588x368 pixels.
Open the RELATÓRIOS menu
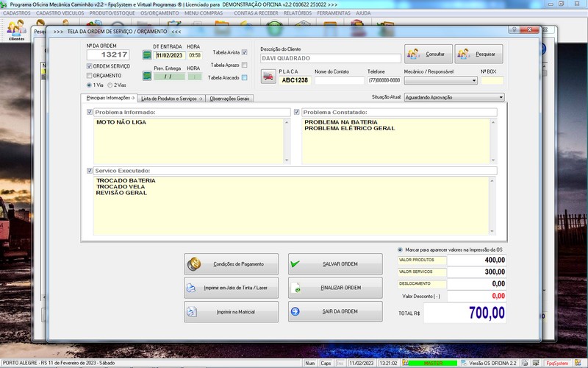[x=298, y=13]
